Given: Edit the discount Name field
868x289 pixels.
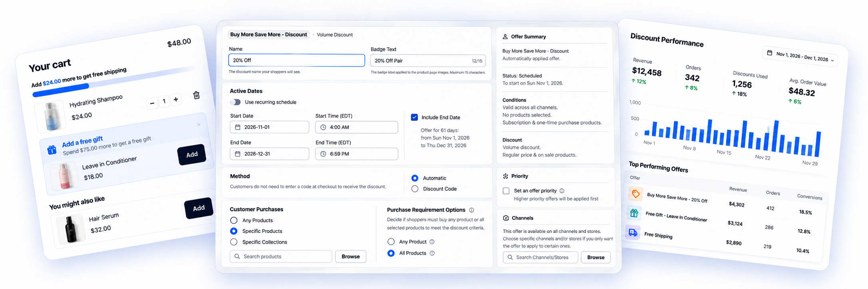Looking at the screenshot, I should [x=297, y=60].
